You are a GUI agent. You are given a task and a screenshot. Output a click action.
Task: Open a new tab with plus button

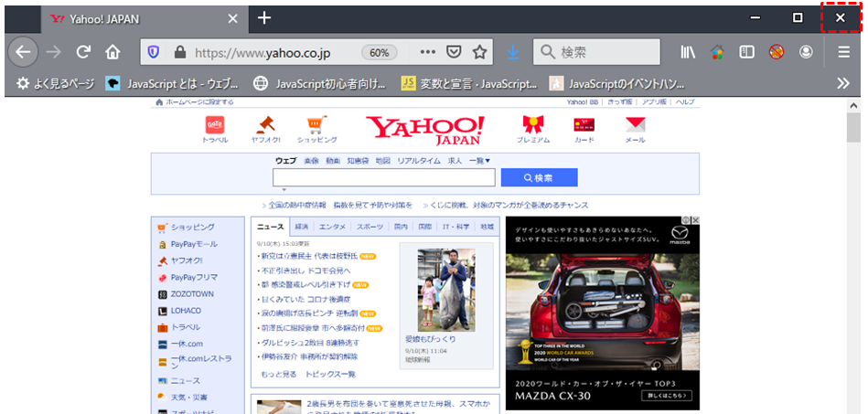(264, 18)
